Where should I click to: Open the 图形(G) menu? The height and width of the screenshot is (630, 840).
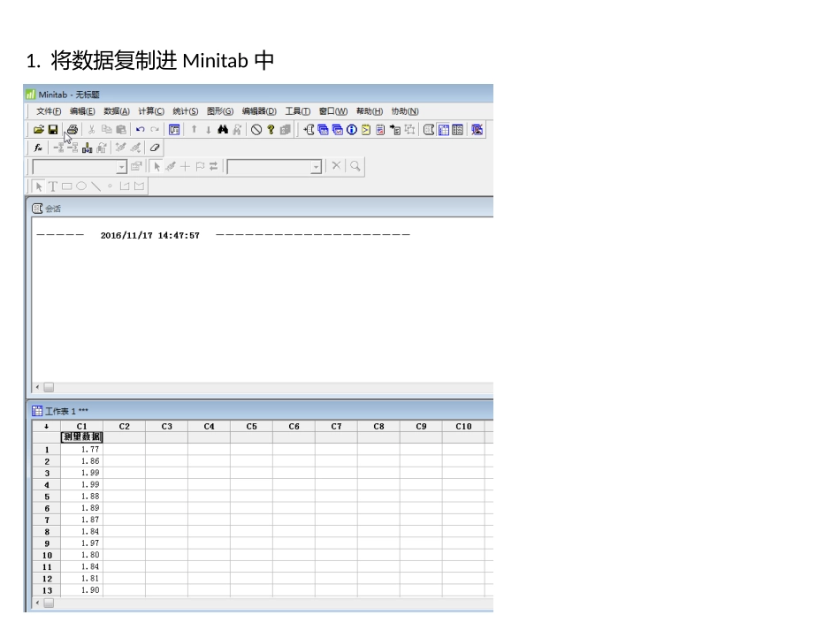220,111
